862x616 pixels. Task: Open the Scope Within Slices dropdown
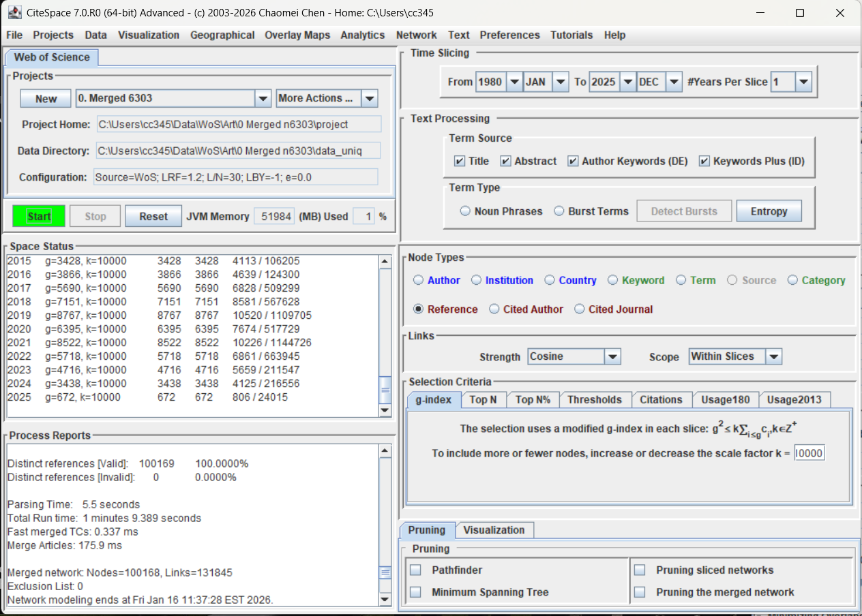773,356
